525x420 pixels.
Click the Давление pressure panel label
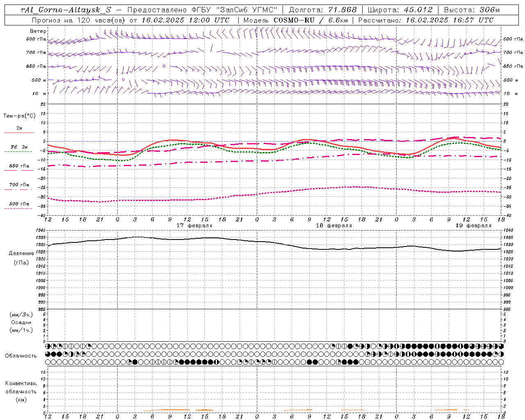pyautogui.click(x=21, y=253)
